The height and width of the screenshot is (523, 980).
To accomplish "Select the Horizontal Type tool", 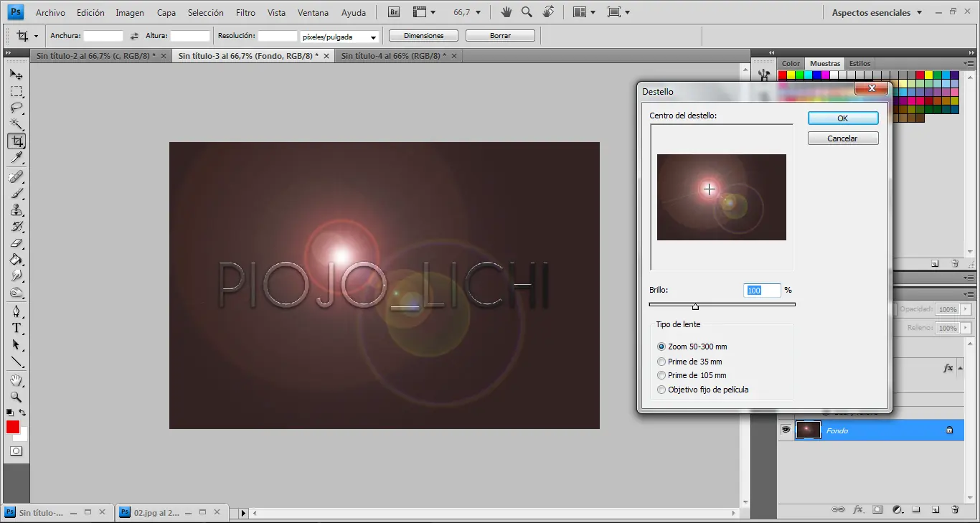I will (x=17, y=328).
